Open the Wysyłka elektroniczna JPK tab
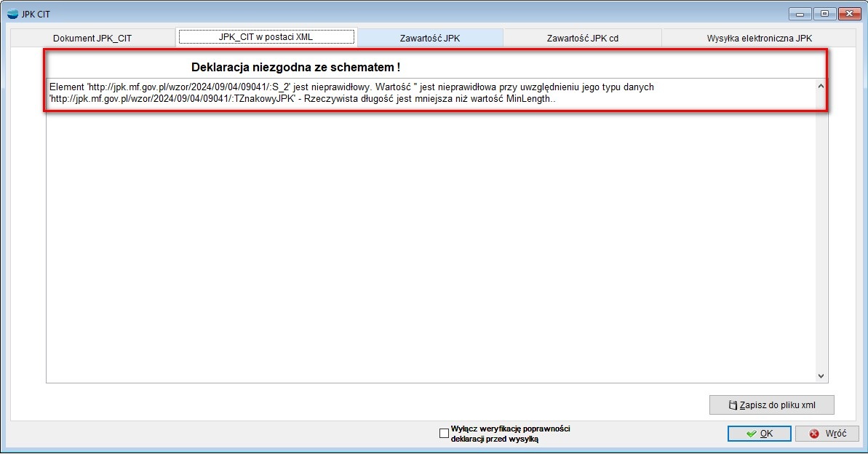 (x=759, y=38)
